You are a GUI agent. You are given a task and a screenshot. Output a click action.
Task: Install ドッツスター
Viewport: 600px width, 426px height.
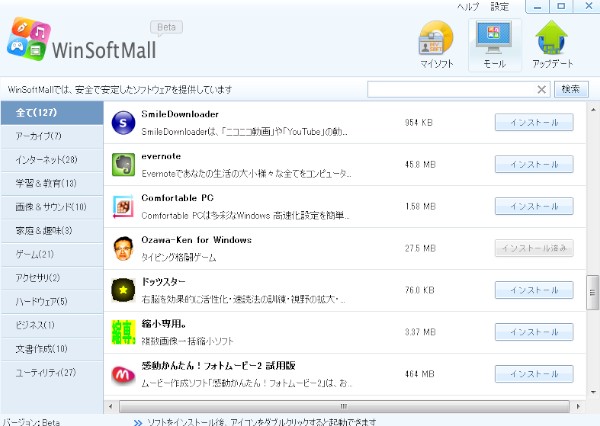(534, 290)
